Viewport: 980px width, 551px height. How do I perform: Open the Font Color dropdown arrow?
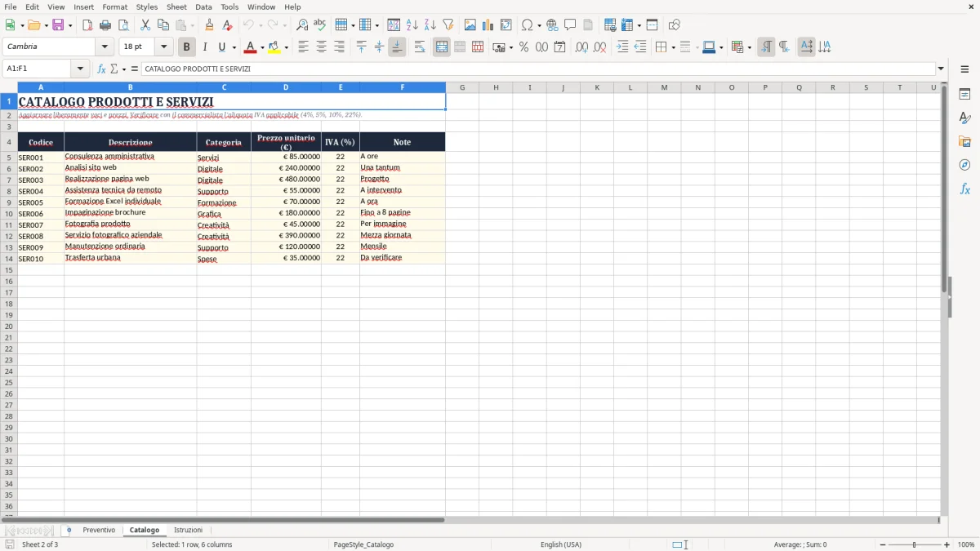tap(262, 47)
